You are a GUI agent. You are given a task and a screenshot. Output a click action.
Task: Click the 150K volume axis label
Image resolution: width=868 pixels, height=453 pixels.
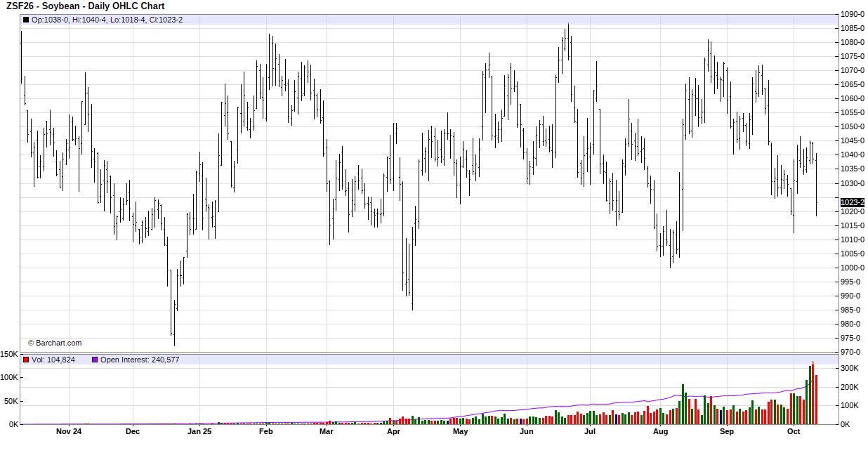(x=9, y=355)
